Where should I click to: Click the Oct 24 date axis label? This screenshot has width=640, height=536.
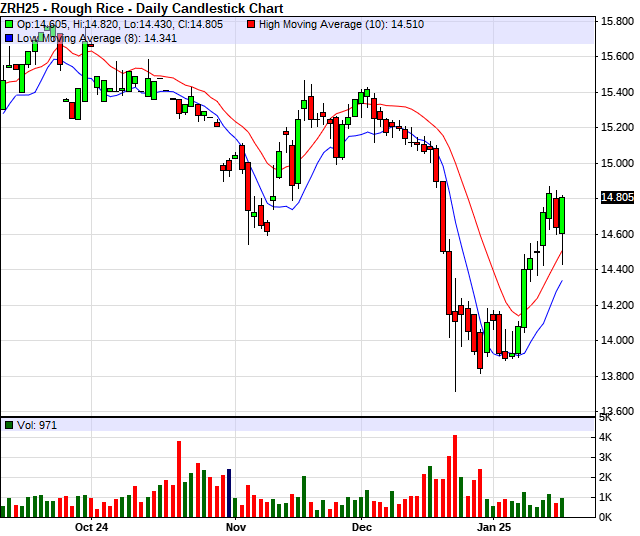pyautogui.click(x=91, y=526)
